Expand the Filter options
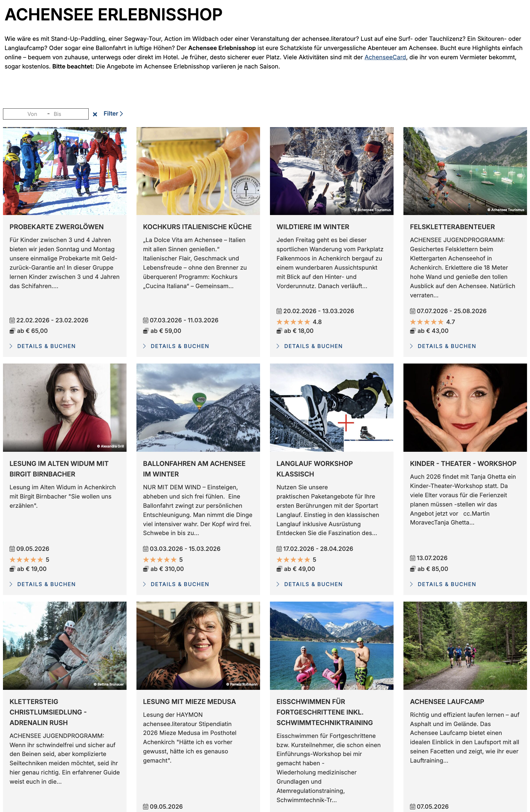The width and height of the screenshot is (530, 812). [x=113, y=114]
